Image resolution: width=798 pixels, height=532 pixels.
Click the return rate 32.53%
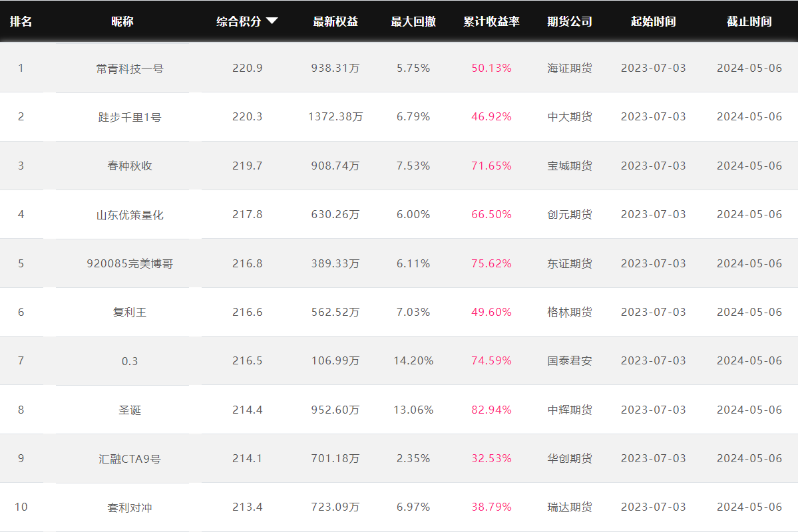pyautogui.click(x=491, y=458)
